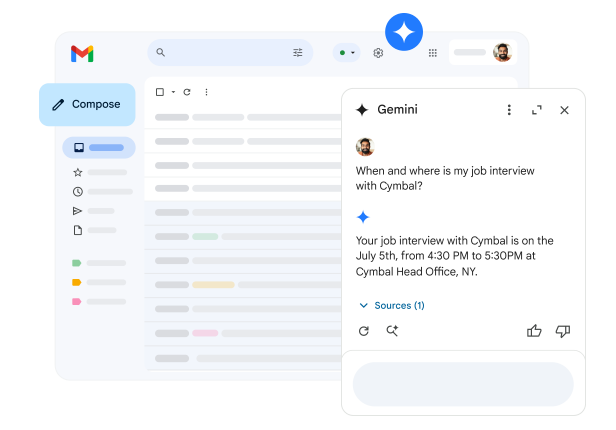
Task: Open the email row with pink tag
Action: (243, 333)
